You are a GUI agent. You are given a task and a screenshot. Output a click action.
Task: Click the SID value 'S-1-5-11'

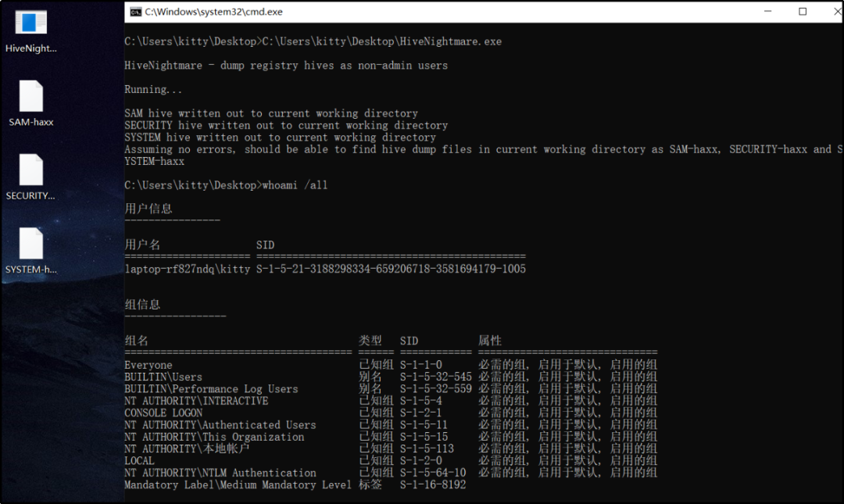[424, 425]
